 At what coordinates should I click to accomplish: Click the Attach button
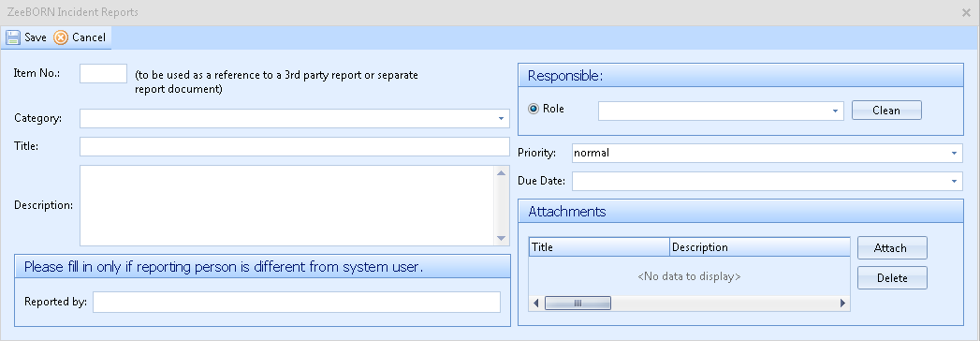892,247
